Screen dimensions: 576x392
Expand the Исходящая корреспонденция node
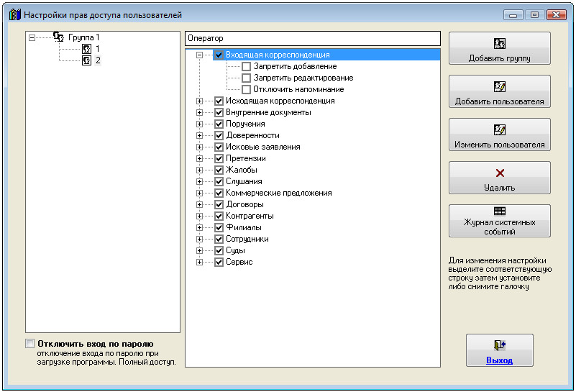pyautogui.click(x=199, y=101)
